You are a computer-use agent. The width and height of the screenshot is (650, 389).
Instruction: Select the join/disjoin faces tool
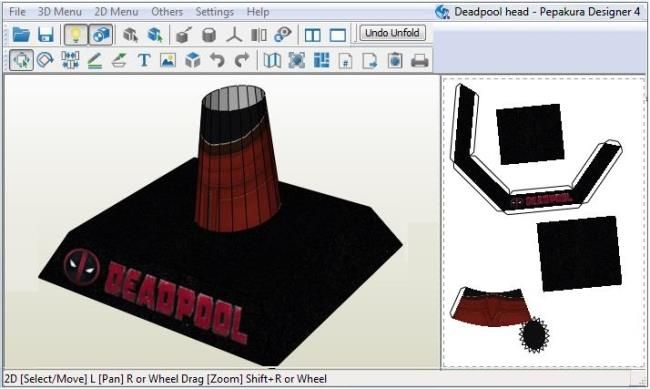70,60
